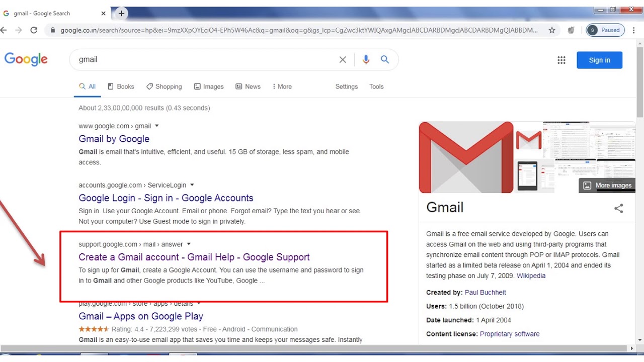Image resolution: width=644 pixels, height=362 pixels.
Task: Submit search with the magnifier icon
Action: (385, 60)
